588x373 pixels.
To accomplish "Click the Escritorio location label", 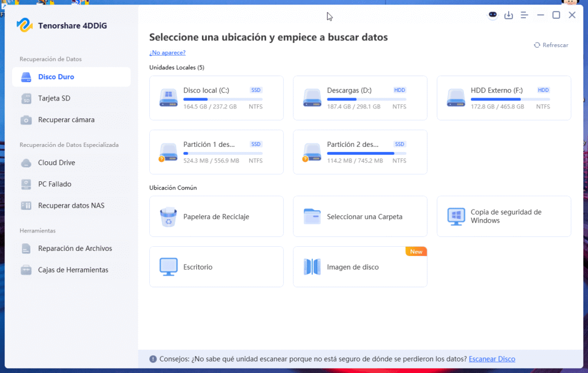I will coord(198,267).
